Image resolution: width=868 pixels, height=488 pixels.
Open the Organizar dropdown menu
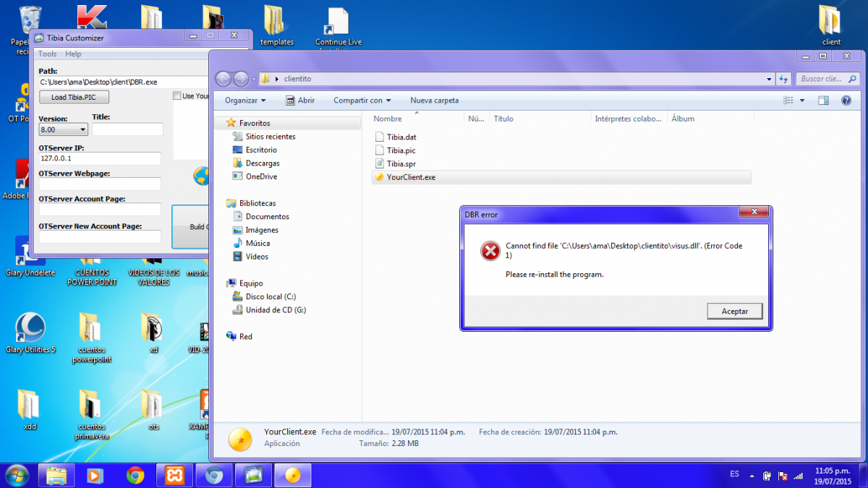[245, 100]
